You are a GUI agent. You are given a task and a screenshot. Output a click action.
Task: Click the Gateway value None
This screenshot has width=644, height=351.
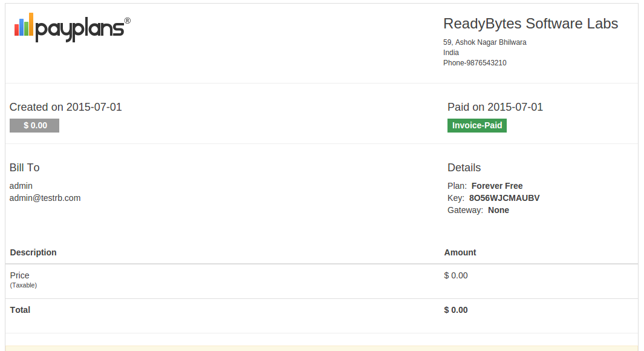[498, 210]
